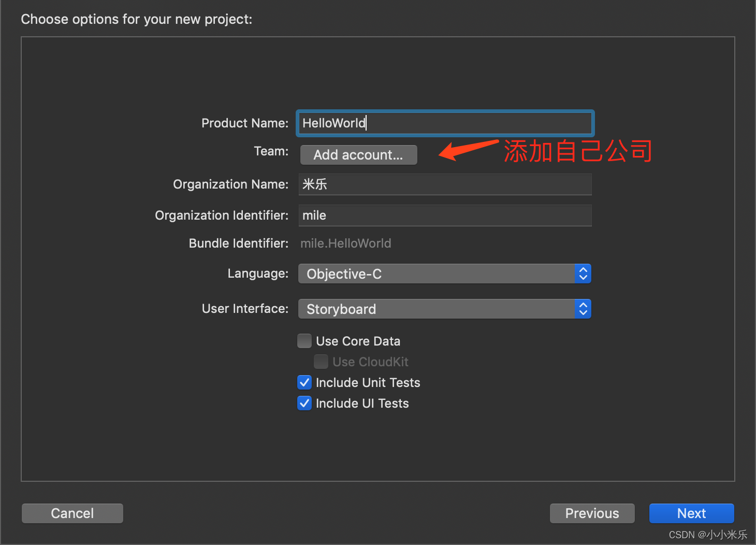Click the User Interface: label
756x545 pixels.
(245, 309)
